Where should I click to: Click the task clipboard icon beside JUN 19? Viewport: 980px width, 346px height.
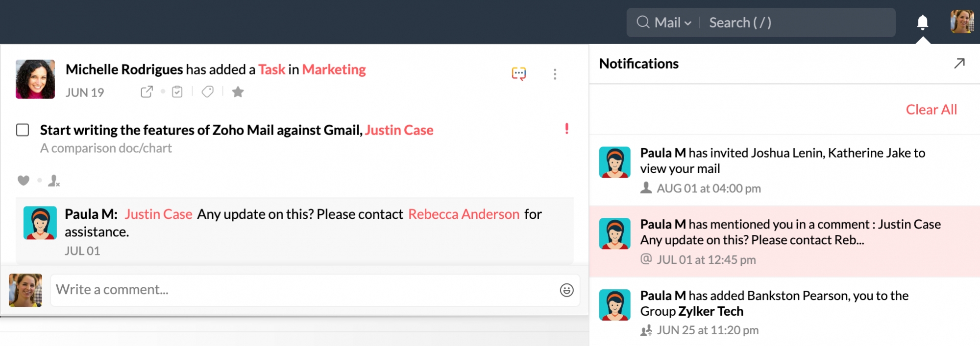177,92
